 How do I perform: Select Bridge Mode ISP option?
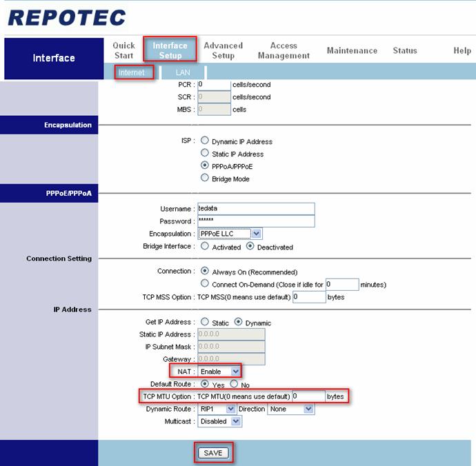point(205,177)
